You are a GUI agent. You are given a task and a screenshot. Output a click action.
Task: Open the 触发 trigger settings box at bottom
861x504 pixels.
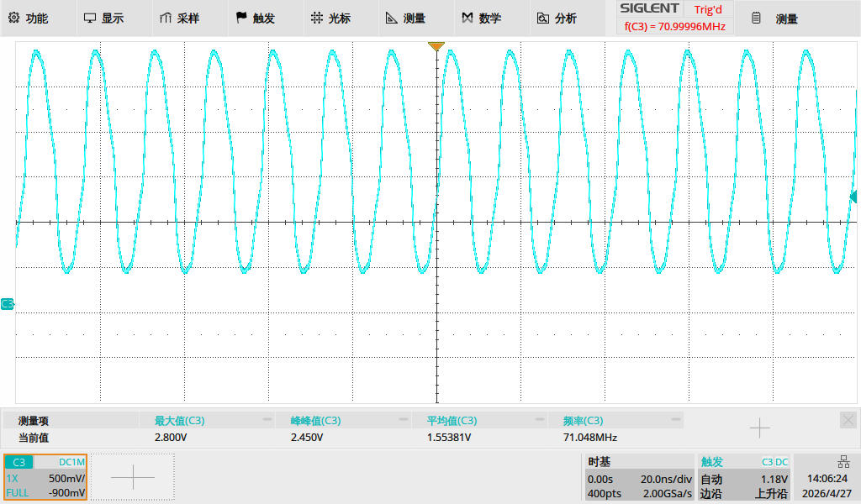744,478
